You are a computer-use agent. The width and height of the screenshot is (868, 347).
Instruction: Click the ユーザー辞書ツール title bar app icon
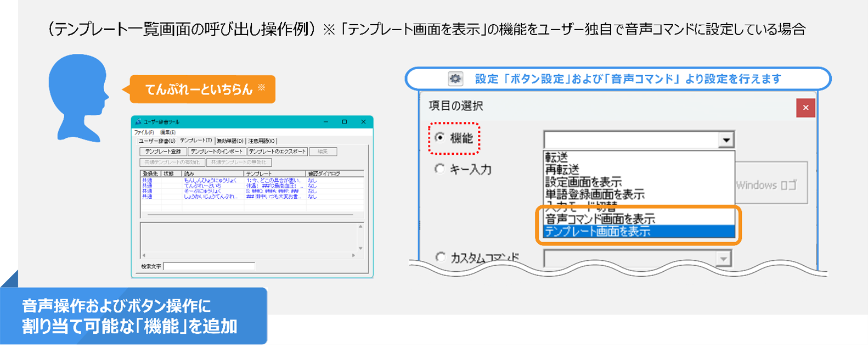coord(138,122)
